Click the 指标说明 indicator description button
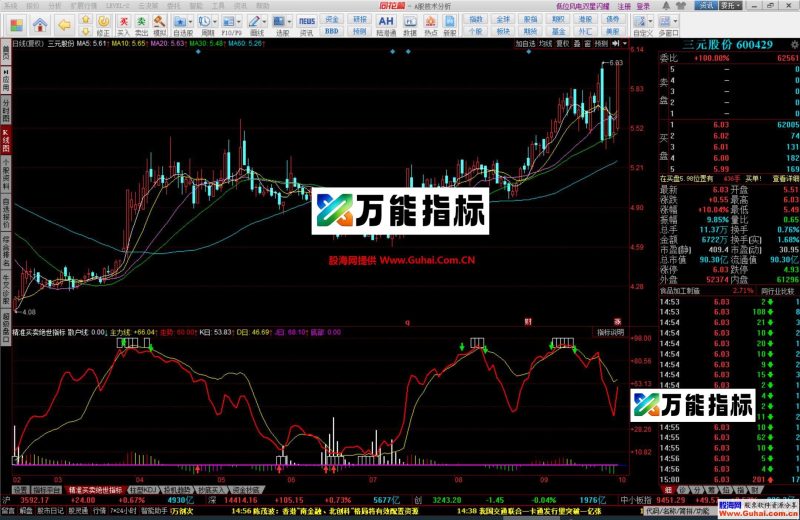The width and height of the screenshot is (800, 520). coord(610,332)
